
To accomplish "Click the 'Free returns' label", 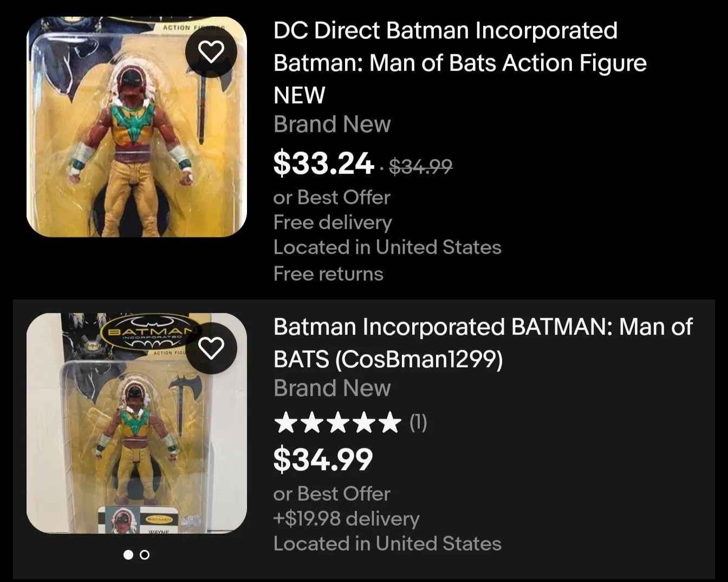I will pos(328,274).
